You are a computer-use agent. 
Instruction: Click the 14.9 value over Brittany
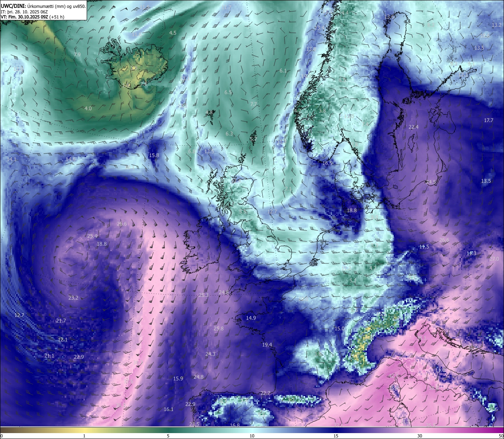[251, 318]
